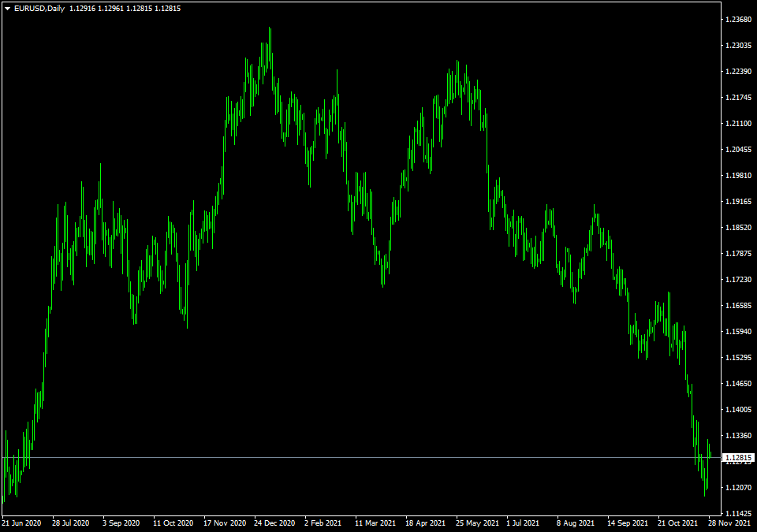The width and height of the screenshot is (757, 532).
Task: Select the 1.17230 price level label
Action: click(739, 280)
